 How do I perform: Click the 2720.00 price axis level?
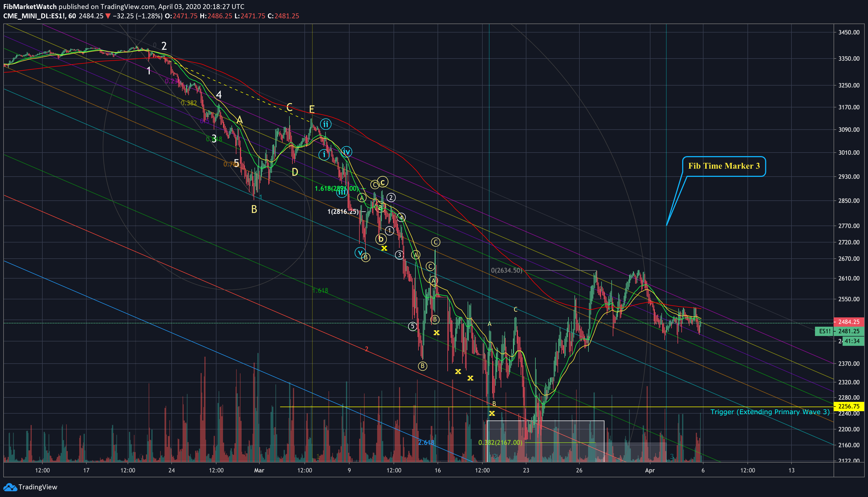point(849,242)
